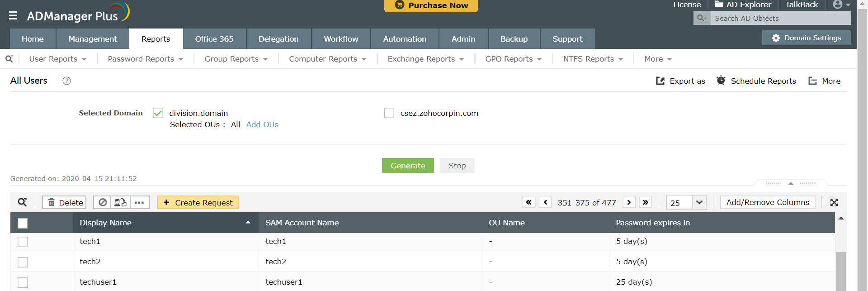This screenshot has height=291, width=868.
Task: Expand the GPO Reports dropdown
Action: point(514,59)
